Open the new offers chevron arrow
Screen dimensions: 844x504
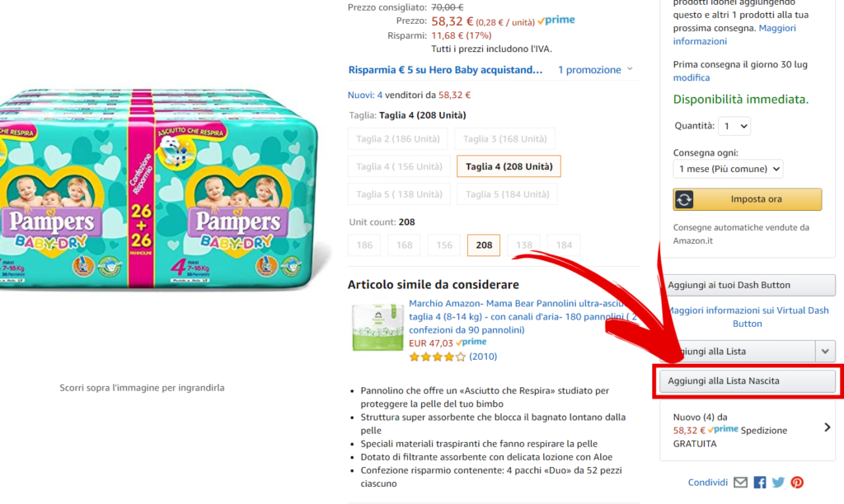pyautogui.click(x=828, y=427)
